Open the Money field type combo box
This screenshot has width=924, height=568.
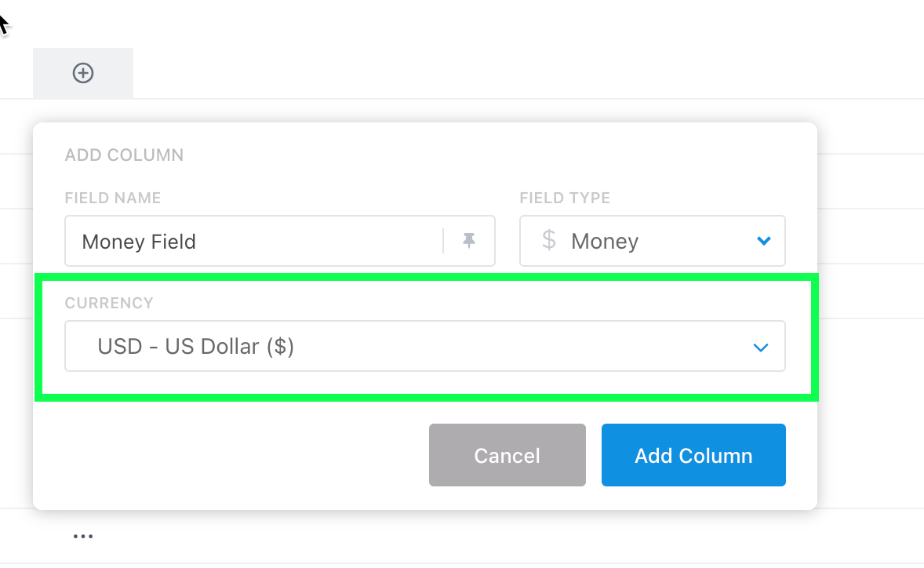653,241
